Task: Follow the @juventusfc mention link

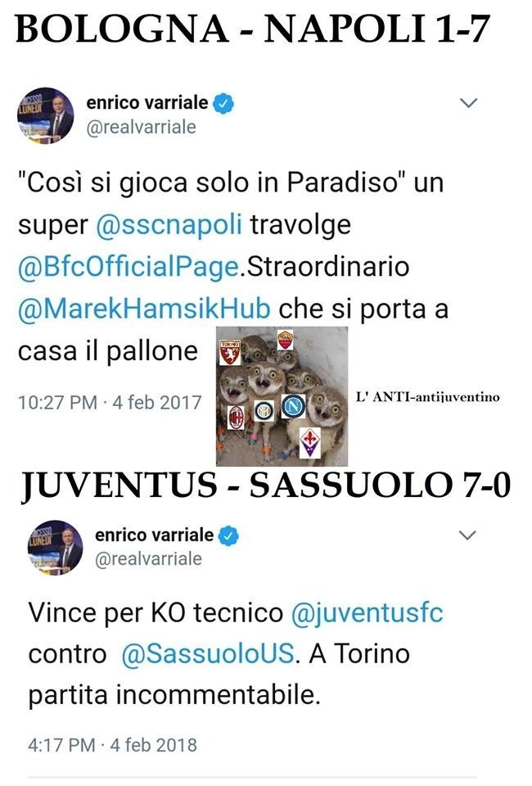Action: point(367,613)
